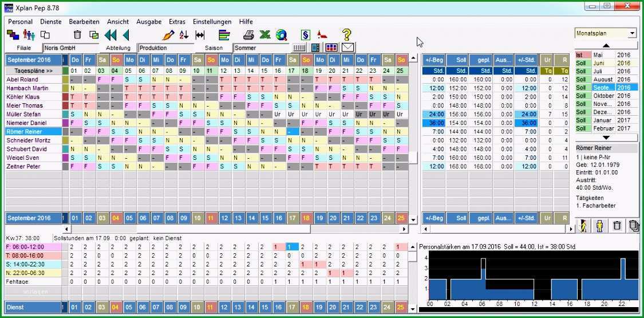The height and width of the screenshot is (318, 644).
Task: Open the Ausgabe menu
Action: click(149, 22)
